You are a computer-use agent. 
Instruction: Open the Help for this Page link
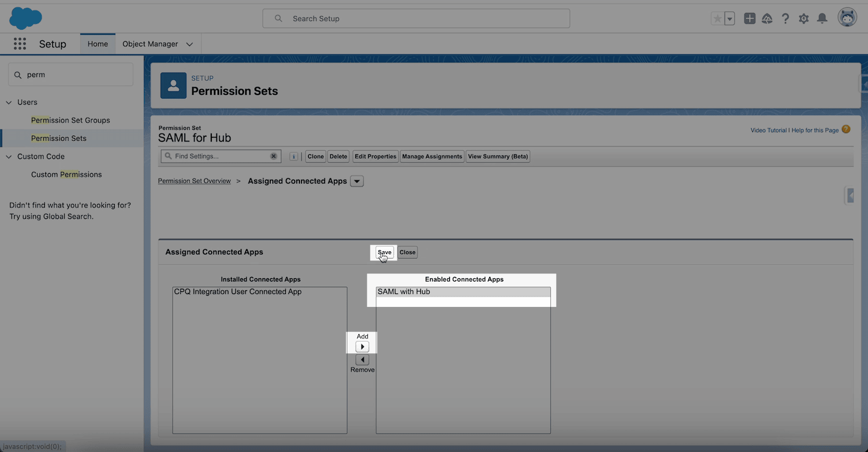coord(815,130)
